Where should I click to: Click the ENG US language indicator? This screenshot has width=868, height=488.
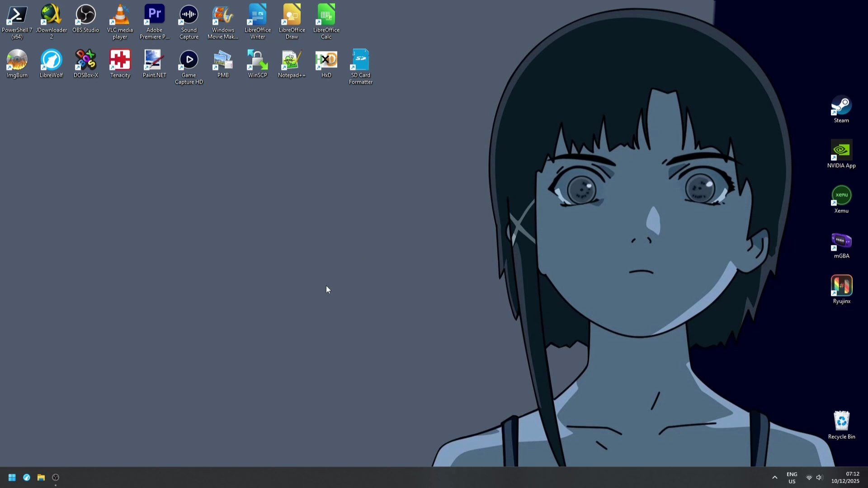792,478
